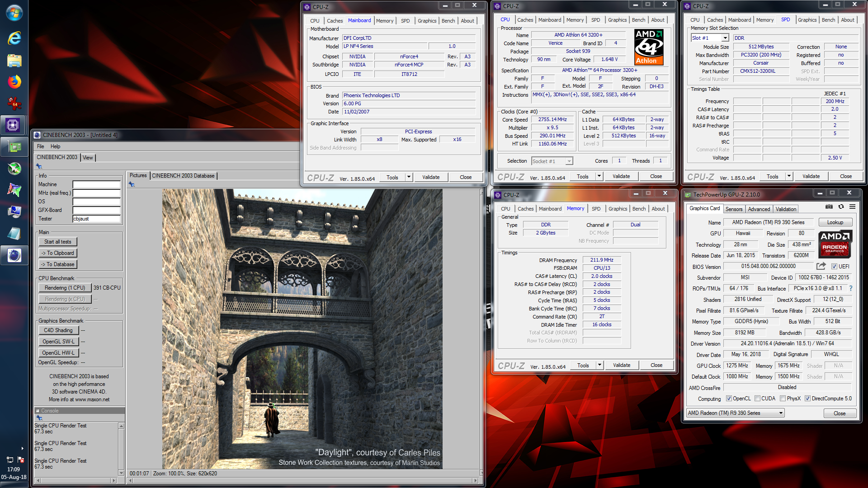This screenshot has width=868, height=488.
Task: Open the CINEBENCH 2003 Database tab
Action: [x=183, y=176]
